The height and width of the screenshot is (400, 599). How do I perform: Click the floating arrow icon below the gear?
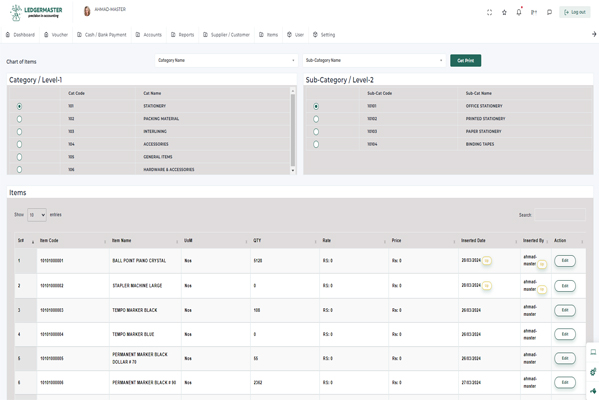pyautogui.click(x=593, y=390)
